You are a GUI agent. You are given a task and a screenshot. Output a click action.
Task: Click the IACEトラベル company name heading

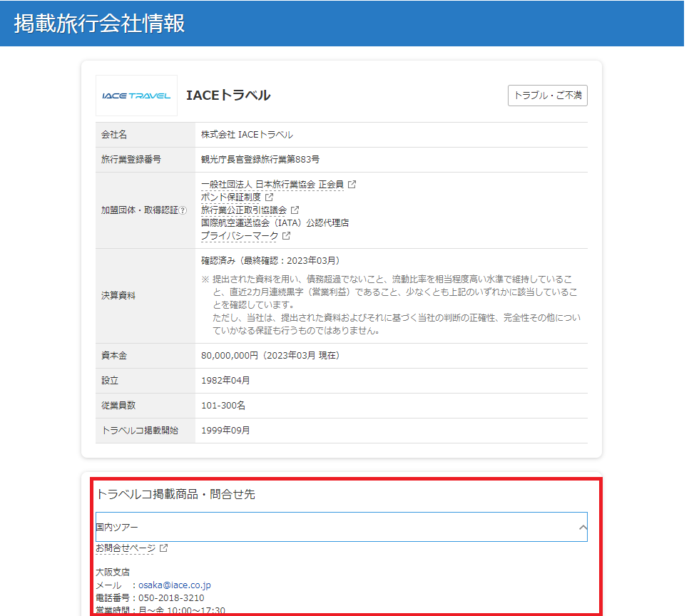click(x=228, y=96)
